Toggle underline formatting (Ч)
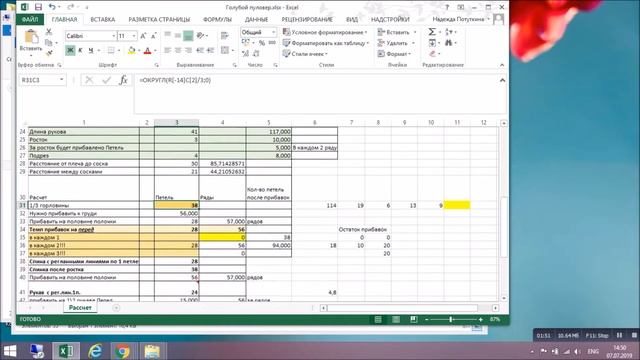 pyautogui.click(x=91, y=50)
